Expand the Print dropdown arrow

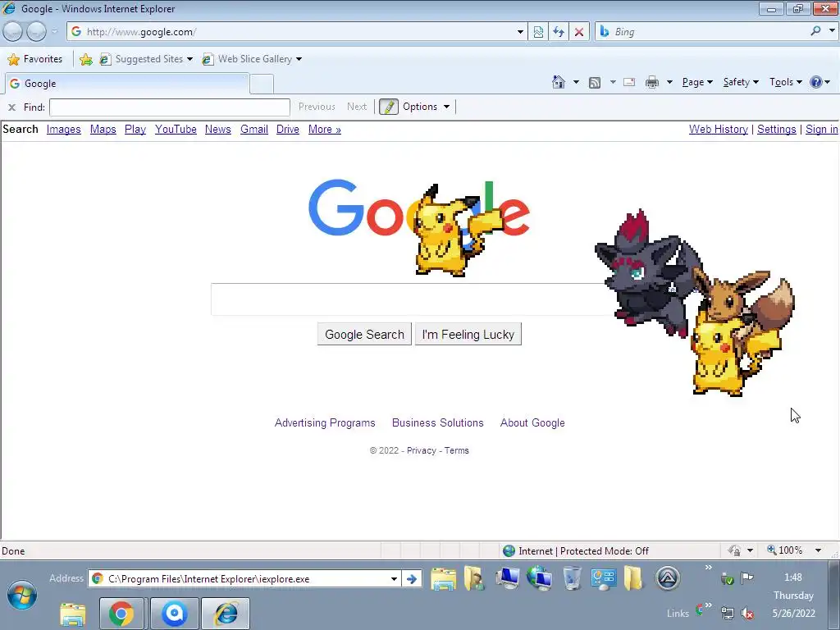pos(669,83)
